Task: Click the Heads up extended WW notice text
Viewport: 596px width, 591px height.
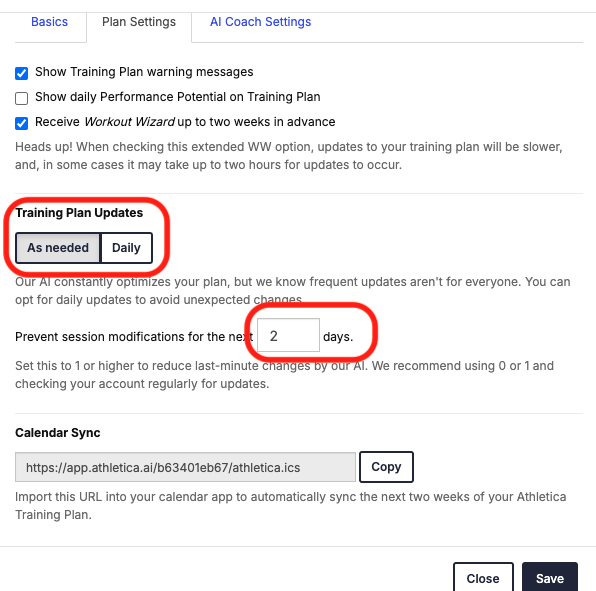Action: pos(289,156)
